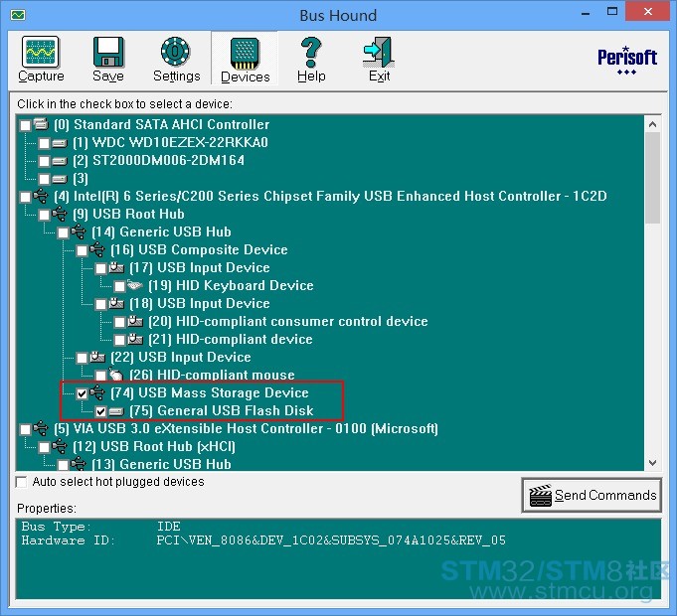Select (21) HID-compliant device row
The height and width of the screenshot is (616, 677).
[x=230, y=340]
